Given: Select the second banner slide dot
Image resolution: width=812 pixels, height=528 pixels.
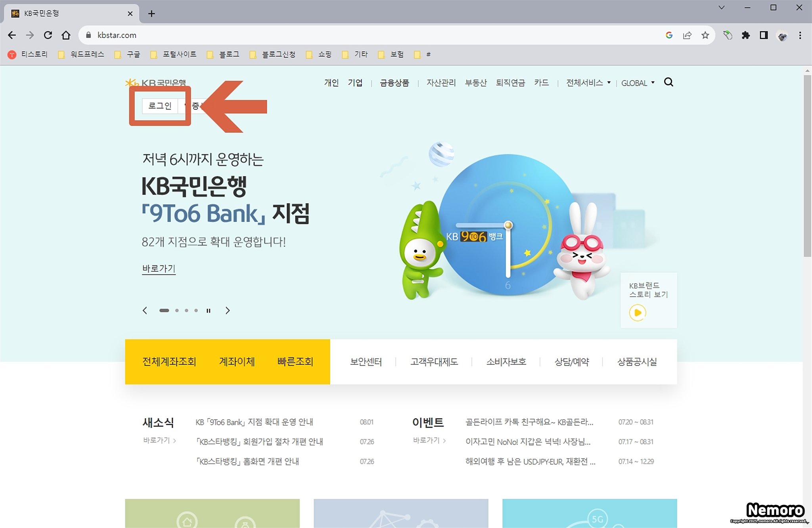Looking at the screenshot, I should [x=177, y=311].
